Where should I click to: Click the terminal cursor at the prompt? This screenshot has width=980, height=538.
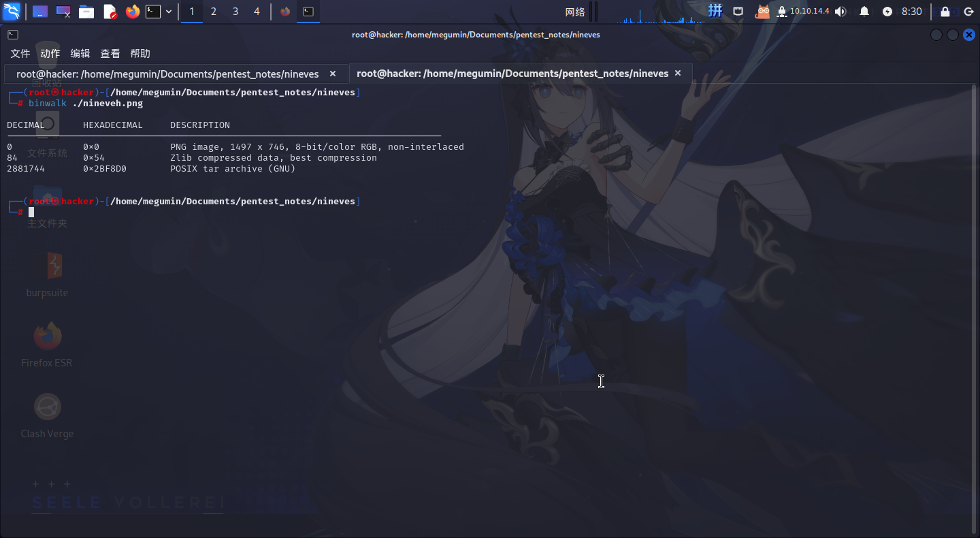coord(31,212)
